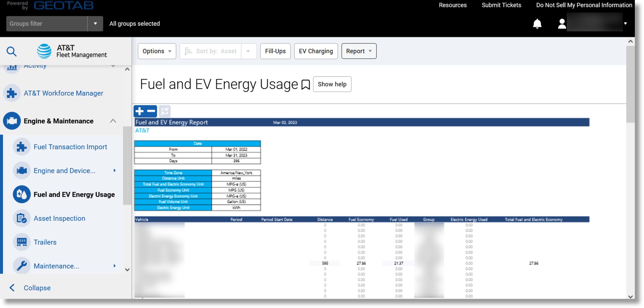Open the Submit Tickets link
Screen dimensions: 644x308
point(501,5)
